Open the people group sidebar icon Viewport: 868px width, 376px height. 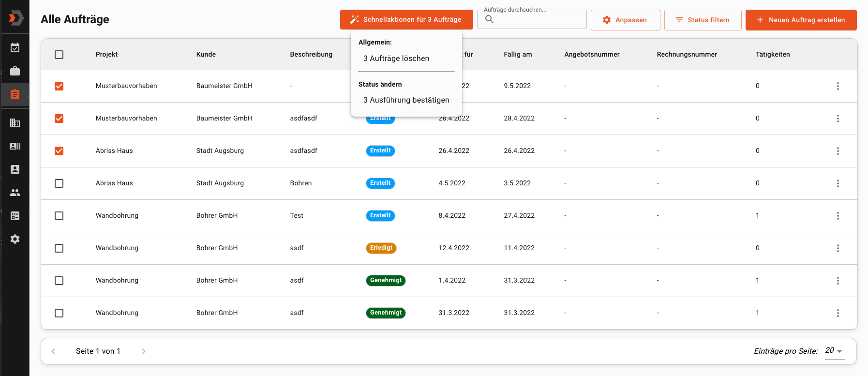tap(15, 193)
